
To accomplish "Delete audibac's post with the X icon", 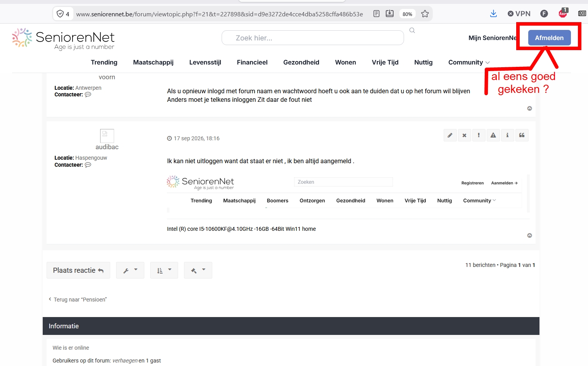I will 464,135.
